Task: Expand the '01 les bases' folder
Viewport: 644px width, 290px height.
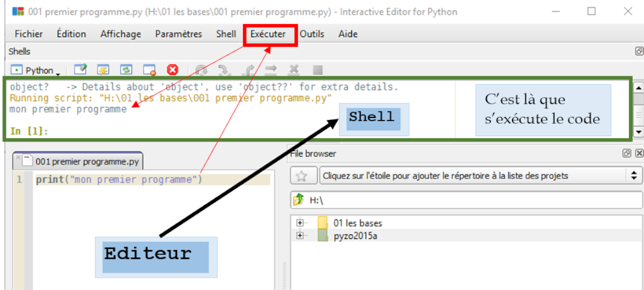Action: [300, 223]
